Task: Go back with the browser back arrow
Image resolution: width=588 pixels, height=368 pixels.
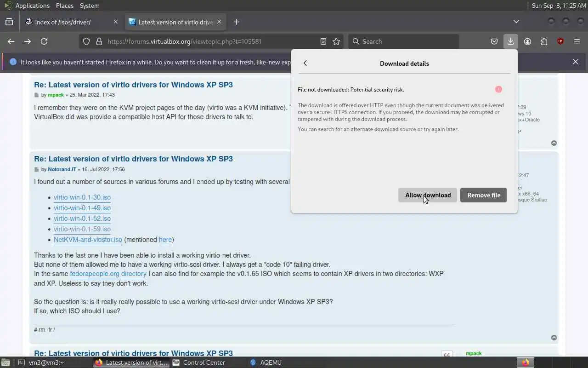Action: pyautogui.click(x=11, y=41)
